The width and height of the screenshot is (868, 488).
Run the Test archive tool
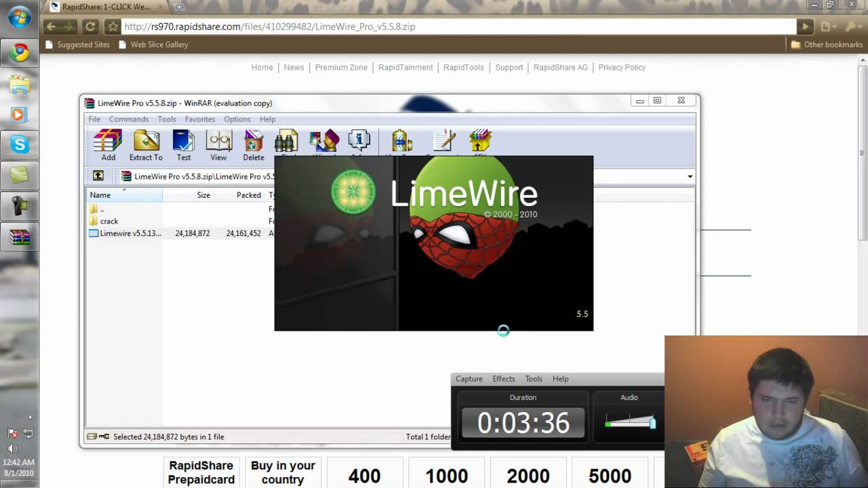(x=184, y=145)
